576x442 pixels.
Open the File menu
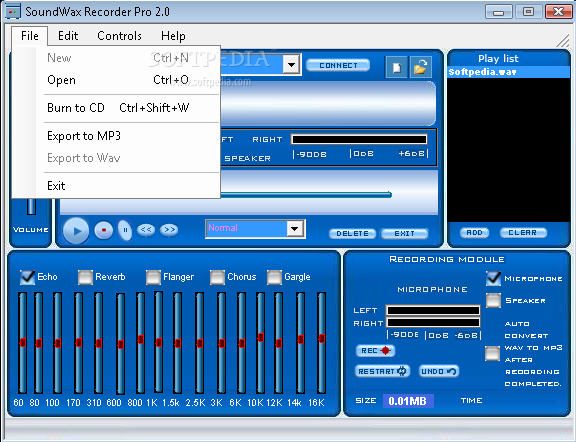pos(30,36)
